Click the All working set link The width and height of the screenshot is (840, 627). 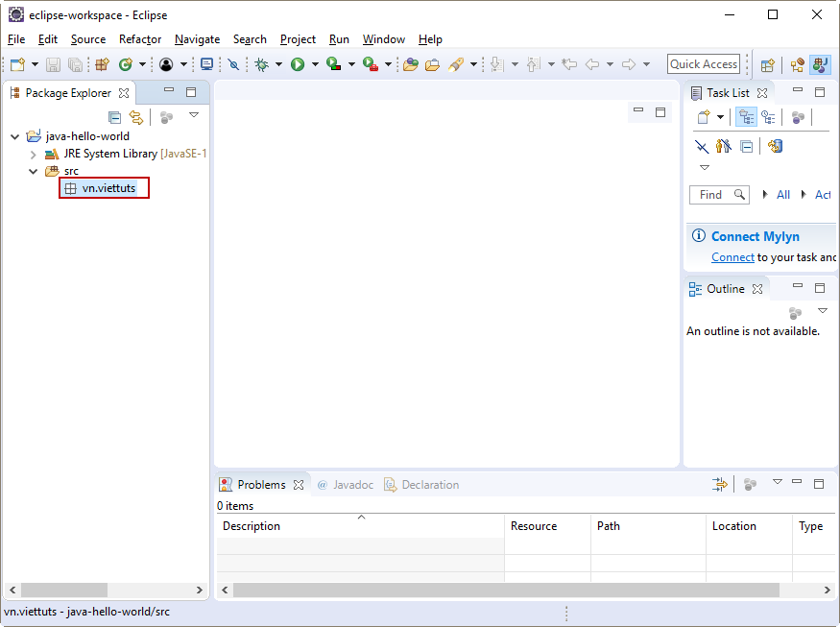783,195
